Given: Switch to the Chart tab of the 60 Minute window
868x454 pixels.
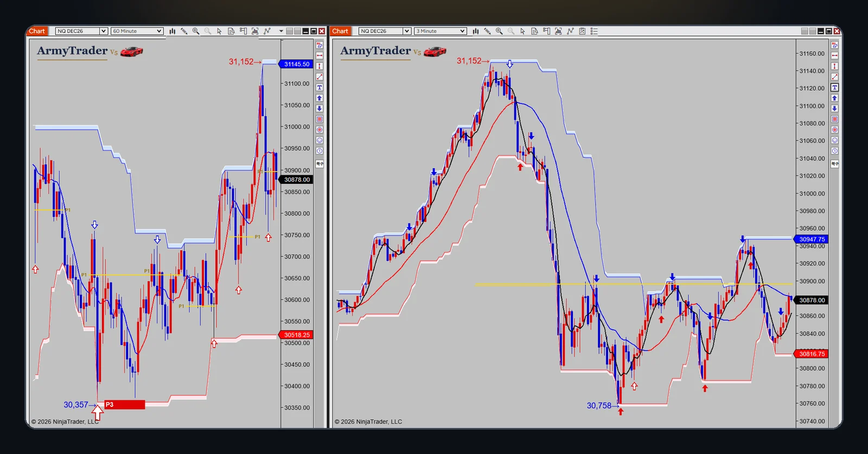Looking at the screenshot, I should coord(37,31).
